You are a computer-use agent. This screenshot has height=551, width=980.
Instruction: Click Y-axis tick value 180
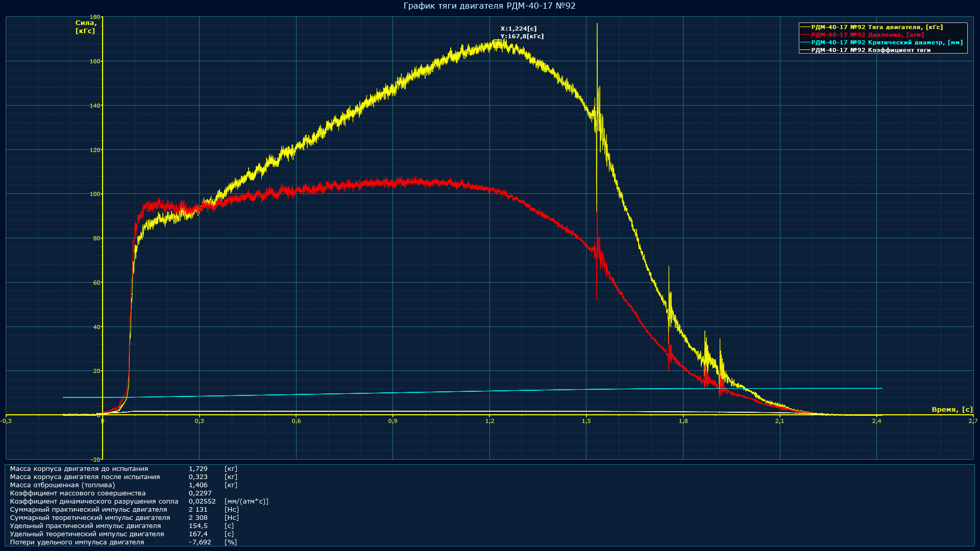click(x=95, y=17)
